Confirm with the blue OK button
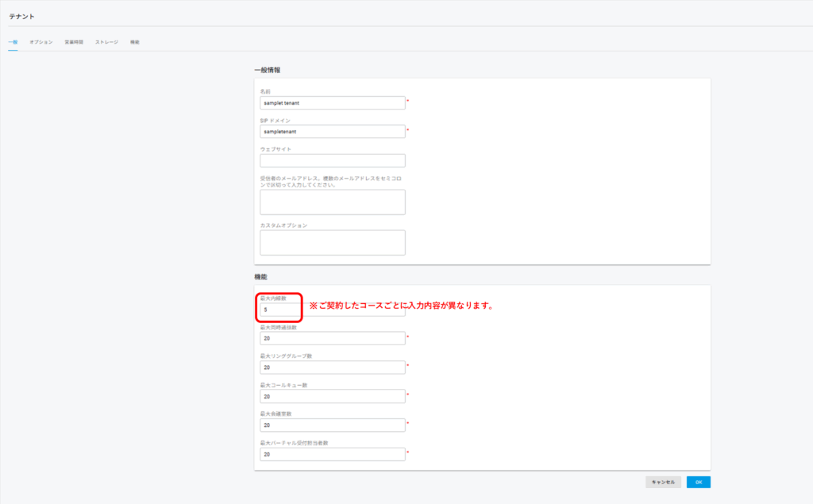Image resolution: width=813 pixels, height=504 pixels. pyautogui.click(x=698, y=482)
